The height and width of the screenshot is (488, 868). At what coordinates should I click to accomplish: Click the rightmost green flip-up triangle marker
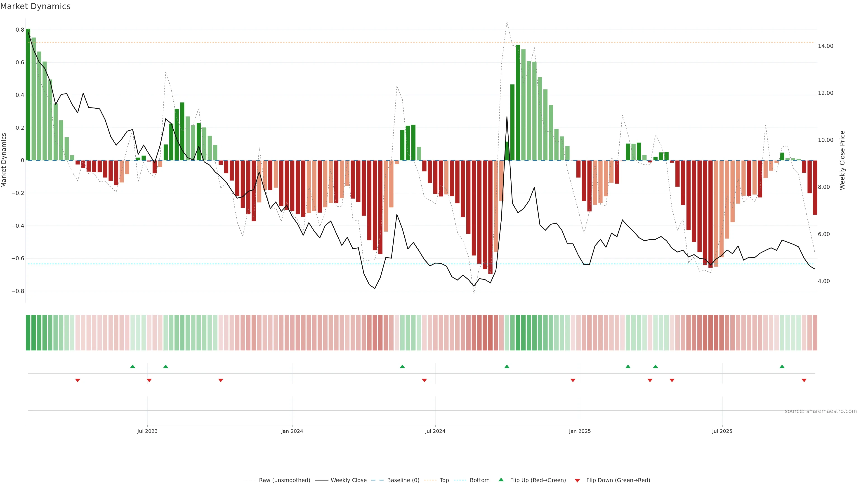point(782,366)
